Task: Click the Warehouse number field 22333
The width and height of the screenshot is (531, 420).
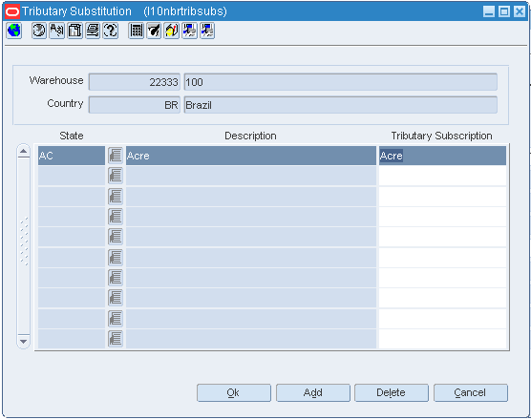Action: tap(135, 82)
